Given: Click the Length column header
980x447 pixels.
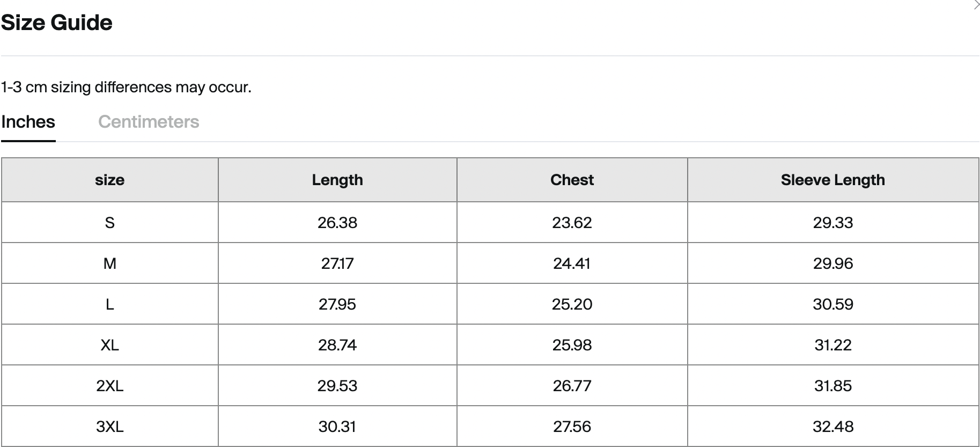Looking at the screenshot, I should click(337, 180).
